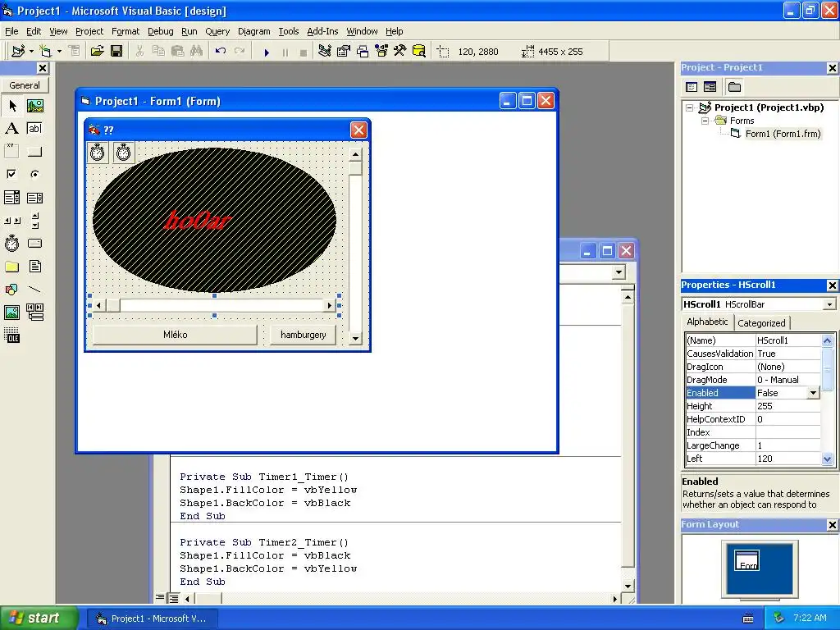Image resolution: width=840 pixels, height=630 pixels.
Task: Select the OLE control in the toolbox
Action: tap(11, 336)
